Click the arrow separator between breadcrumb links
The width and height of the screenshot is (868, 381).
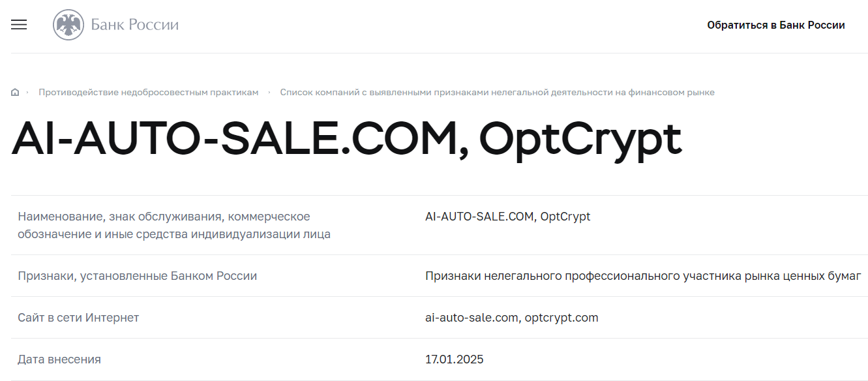(x=269, y=93)
